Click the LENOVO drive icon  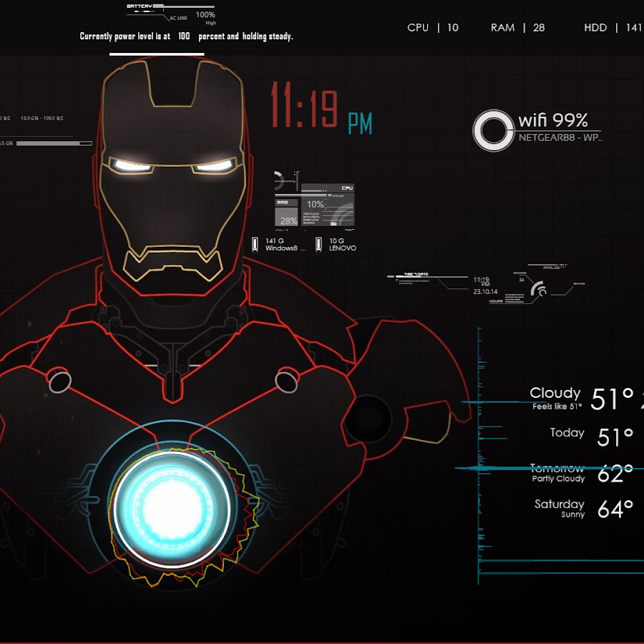(x=318, y=244)
